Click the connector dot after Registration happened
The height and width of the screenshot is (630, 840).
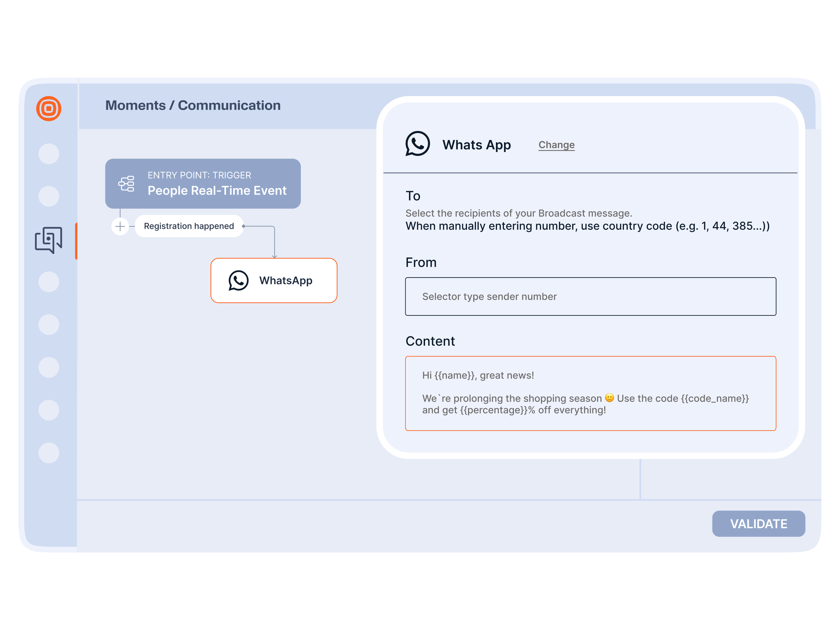click(x=243, y=226)
